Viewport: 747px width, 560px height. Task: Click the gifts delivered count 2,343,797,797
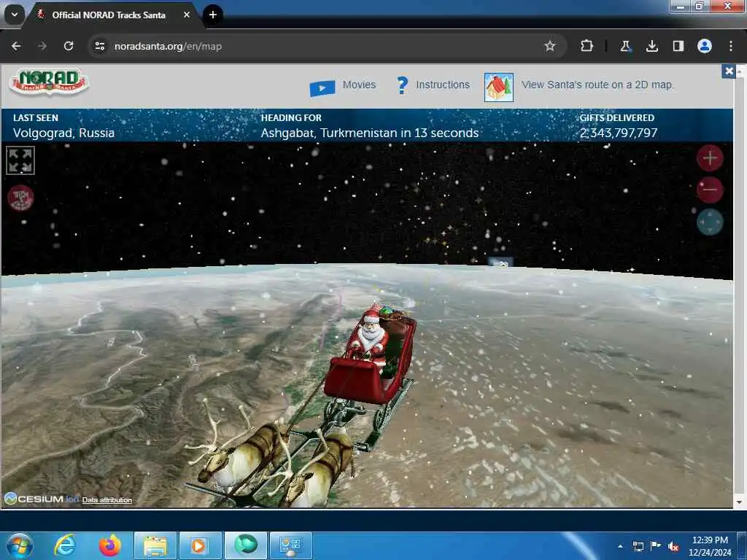click(619, 133)
